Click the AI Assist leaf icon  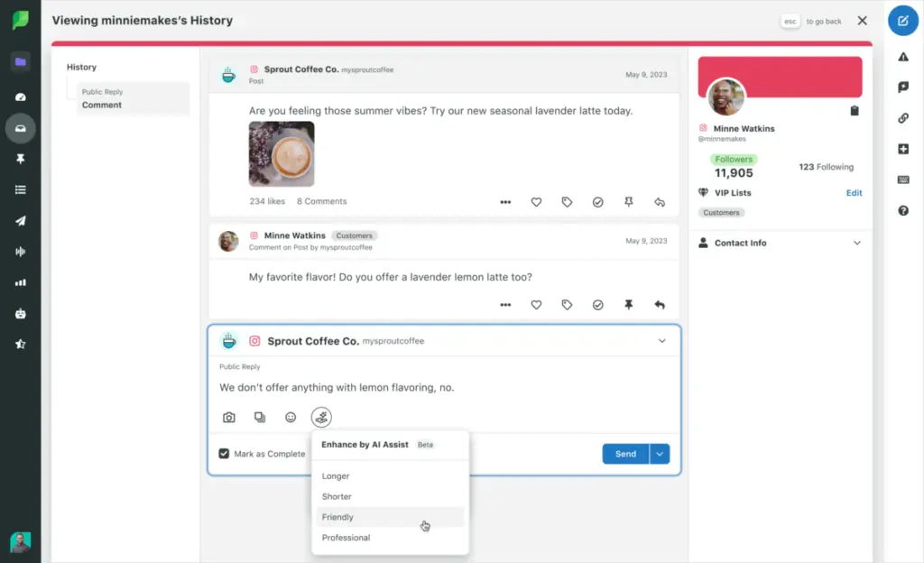tap(321, 417)
